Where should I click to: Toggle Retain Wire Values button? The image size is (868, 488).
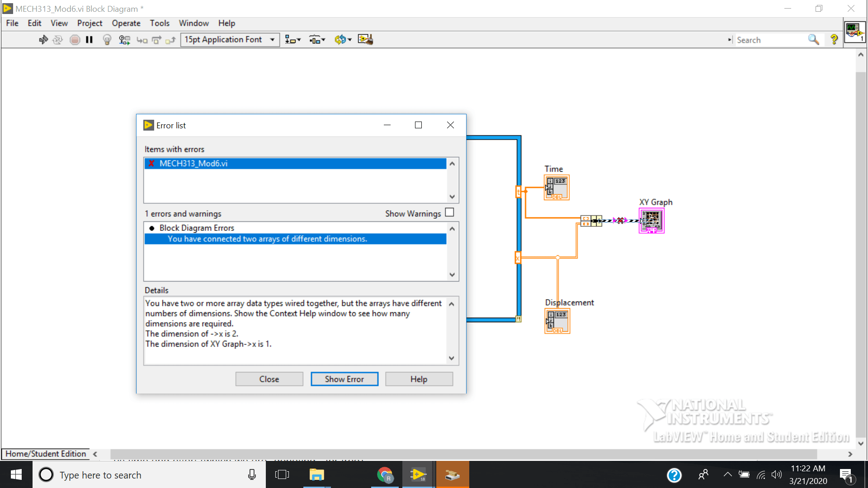(x=124, y=40)
